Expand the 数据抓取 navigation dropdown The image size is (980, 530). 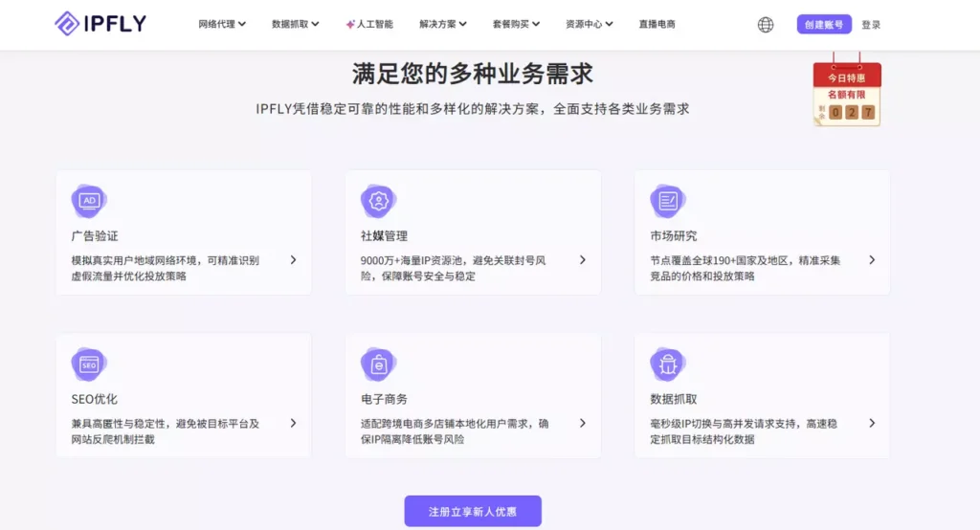pyautogui.click(x=295, y=24)
